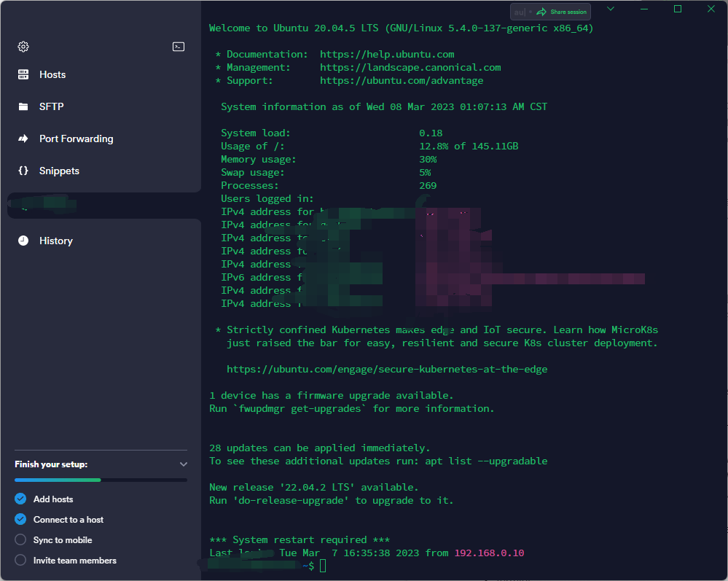Open the Snippets braces icon
Viewport: 728px width, 581px height.
23,171
